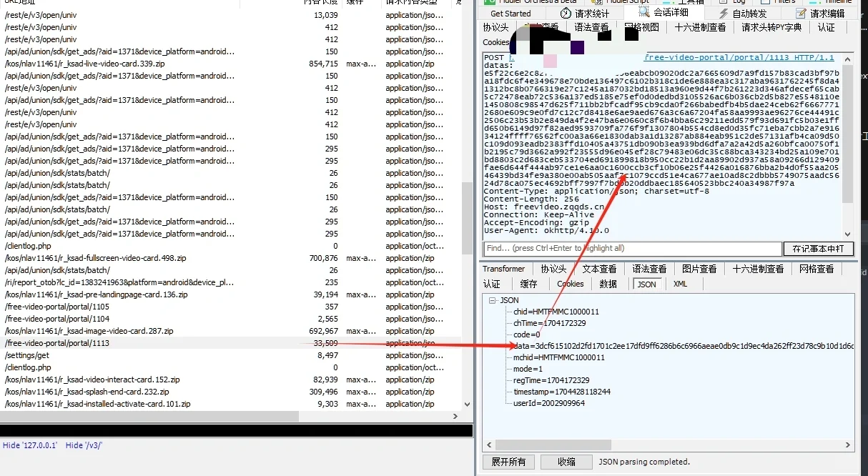This screenshot has width=868, height=476.
Task: Switch to the Get Started tab
Action: (x=510, y=13)
